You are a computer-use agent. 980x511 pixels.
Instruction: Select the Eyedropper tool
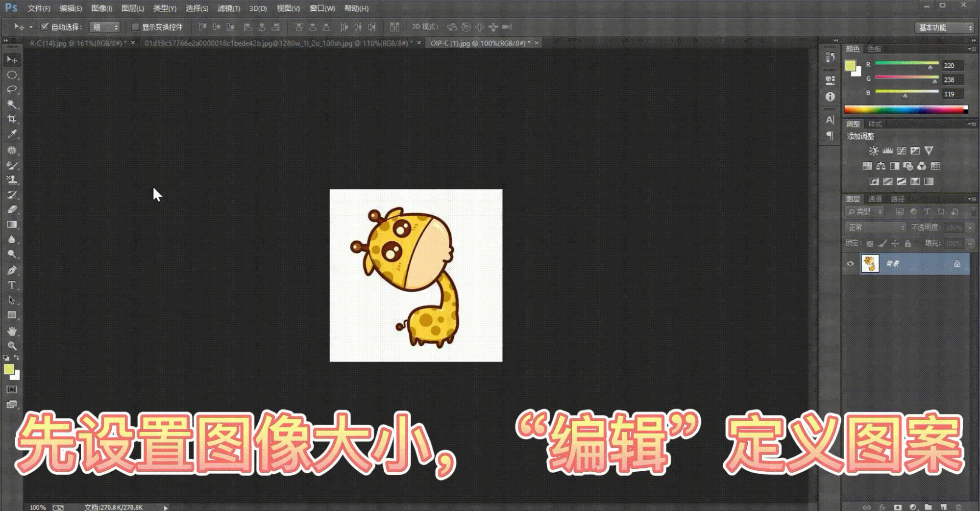12,134
